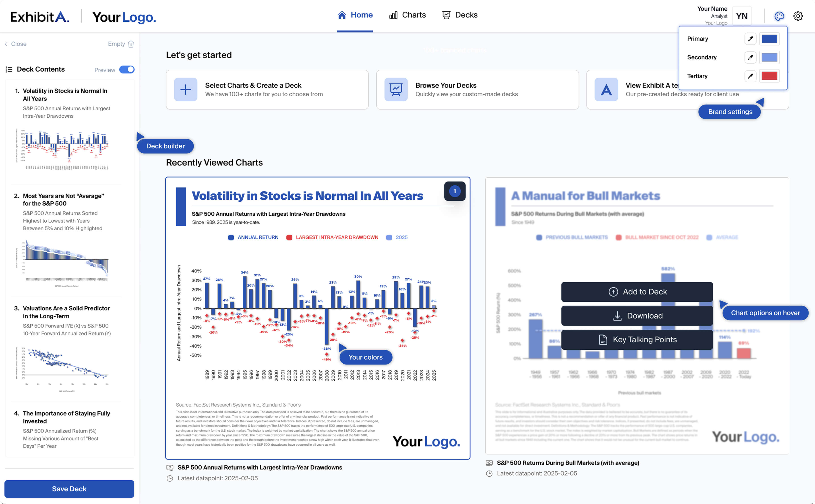Toggle the deck Preview switch
Viewport: 815px width, 504px height.
pyautogui.click(x=127, y=69)
